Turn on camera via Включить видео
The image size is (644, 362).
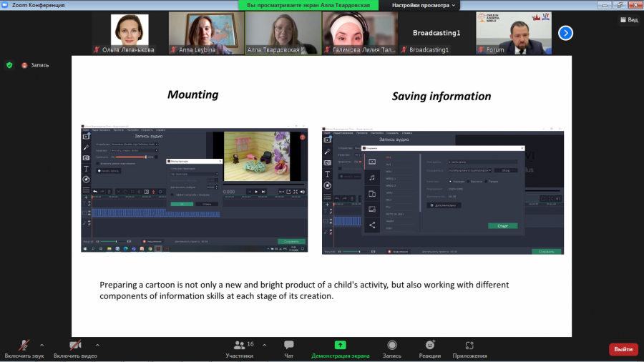[75, 349]
